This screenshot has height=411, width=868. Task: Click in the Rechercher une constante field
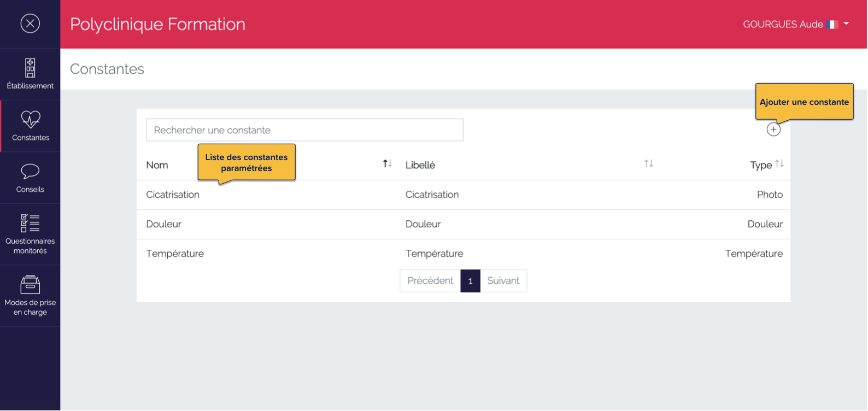click(304, 130)
